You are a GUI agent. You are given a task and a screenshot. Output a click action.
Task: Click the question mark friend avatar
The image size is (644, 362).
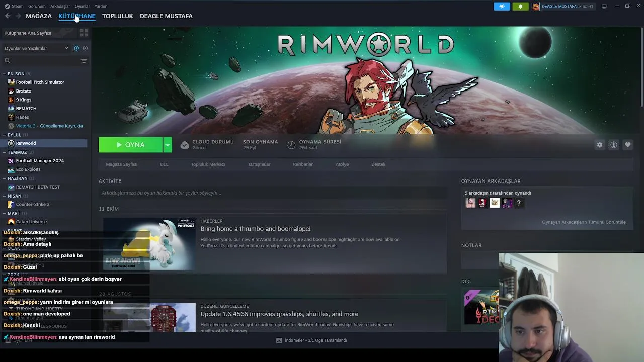[519, 203]
